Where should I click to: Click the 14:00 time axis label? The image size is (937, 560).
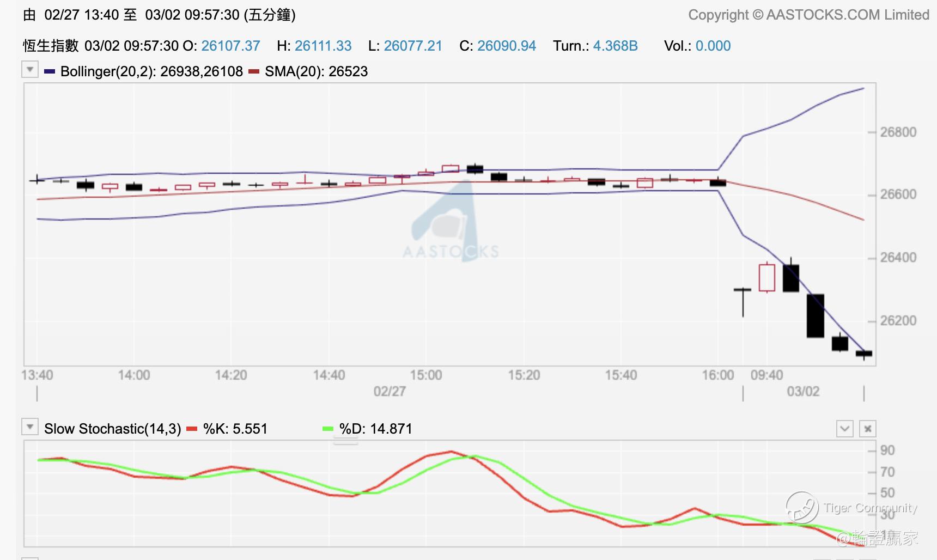point(134,375)
